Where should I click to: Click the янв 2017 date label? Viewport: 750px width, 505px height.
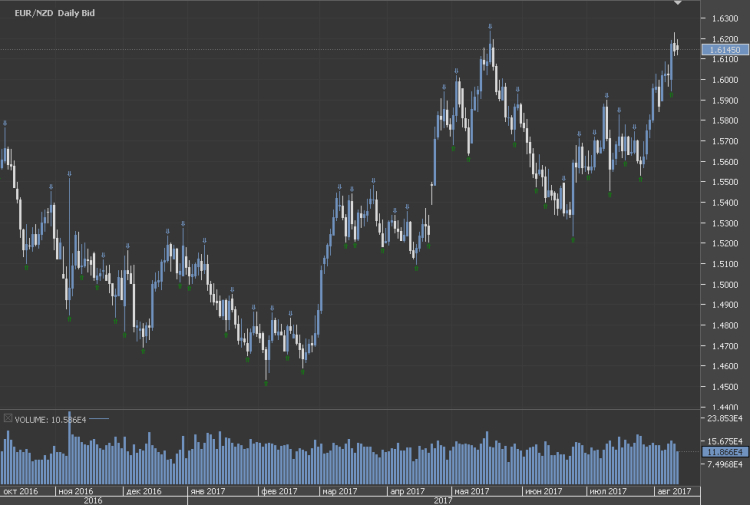tap(208, 491)
